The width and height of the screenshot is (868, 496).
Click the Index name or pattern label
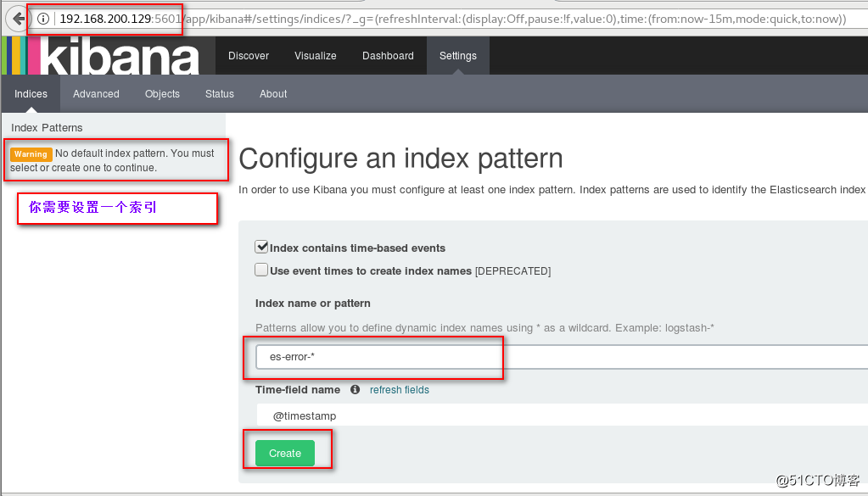tap(313, 303)
